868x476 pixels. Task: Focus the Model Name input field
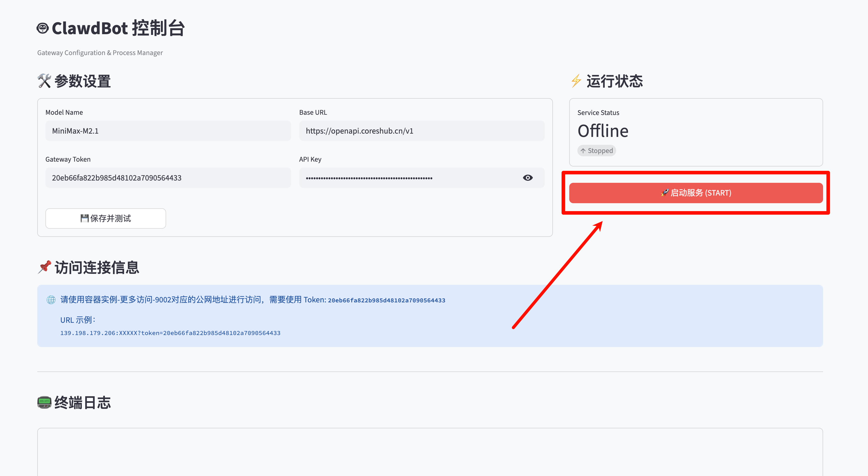point(168,131)
